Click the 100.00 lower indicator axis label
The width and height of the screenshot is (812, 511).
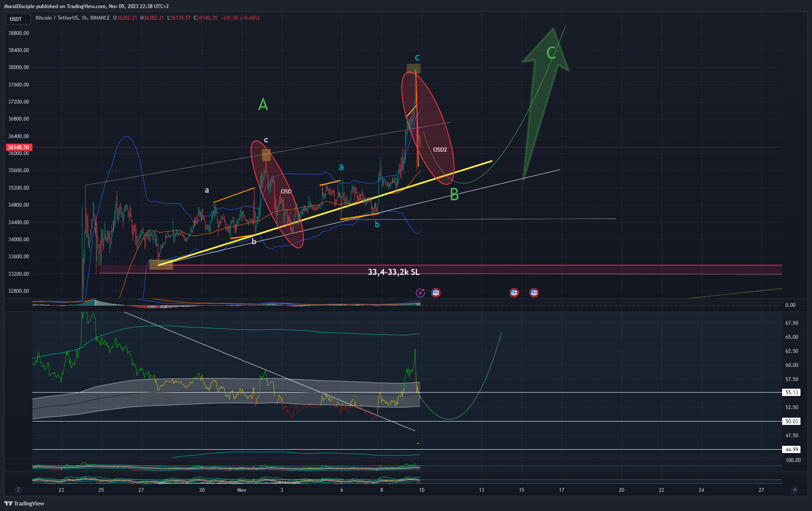point(793,460)
